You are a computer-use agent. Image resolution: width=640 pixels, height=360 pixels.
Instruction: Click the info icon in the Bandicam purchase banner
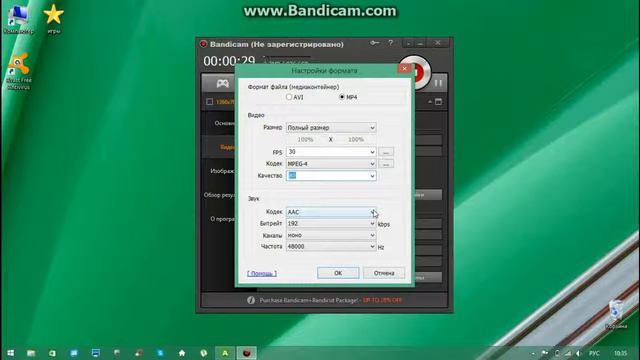click(251, 300)
